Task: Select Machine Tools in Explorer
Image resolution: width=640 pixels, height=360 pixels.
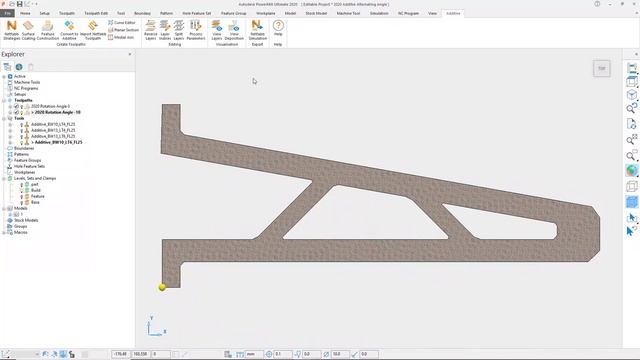Action: pyautogui.click(x=27, y=82)
